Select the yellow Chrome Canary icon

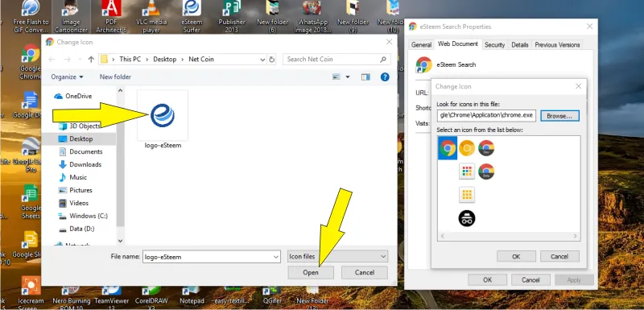coord(467,148)
